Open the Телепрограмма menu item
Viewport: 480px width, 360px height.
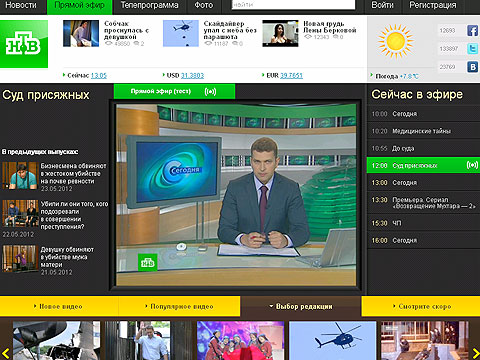coord(149,5)
